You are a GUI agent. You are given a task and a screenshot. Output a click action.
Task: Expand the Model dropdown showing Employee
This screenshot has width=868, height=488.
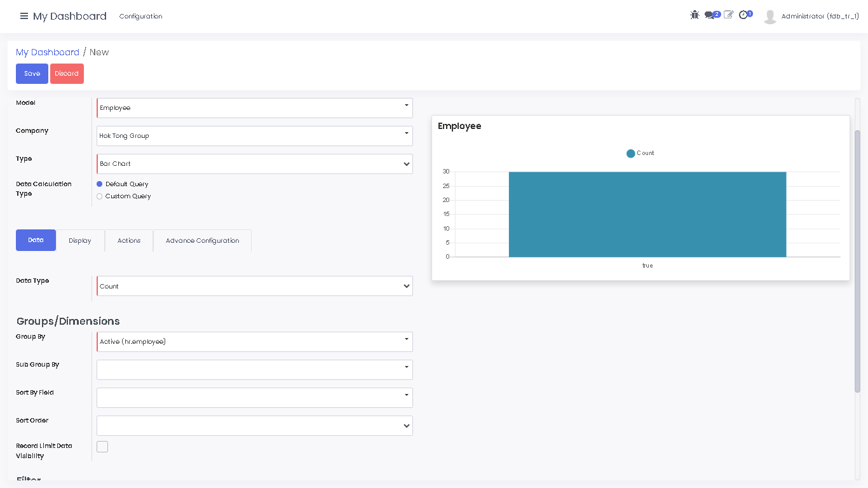[x=254, y=108]
